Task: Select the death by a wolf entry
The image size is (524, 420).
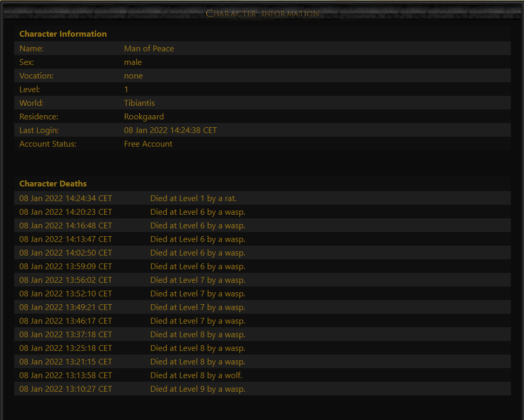Action: (196, 375)
